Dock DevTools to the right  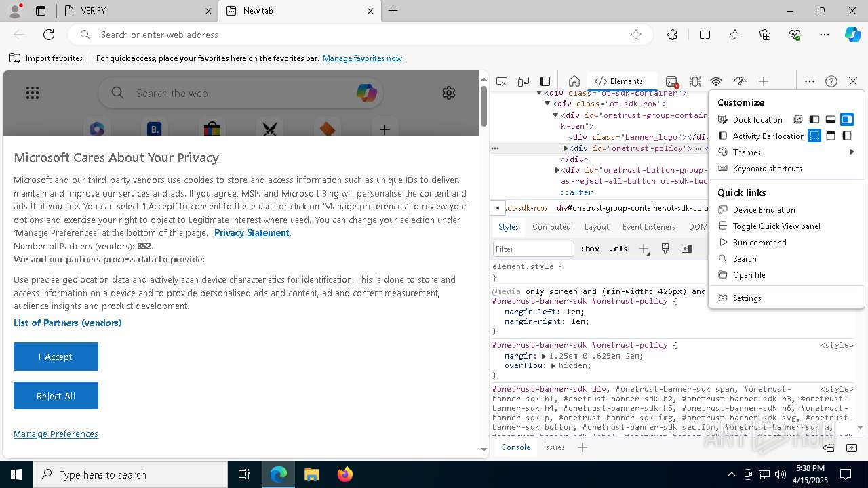(847, 119)
